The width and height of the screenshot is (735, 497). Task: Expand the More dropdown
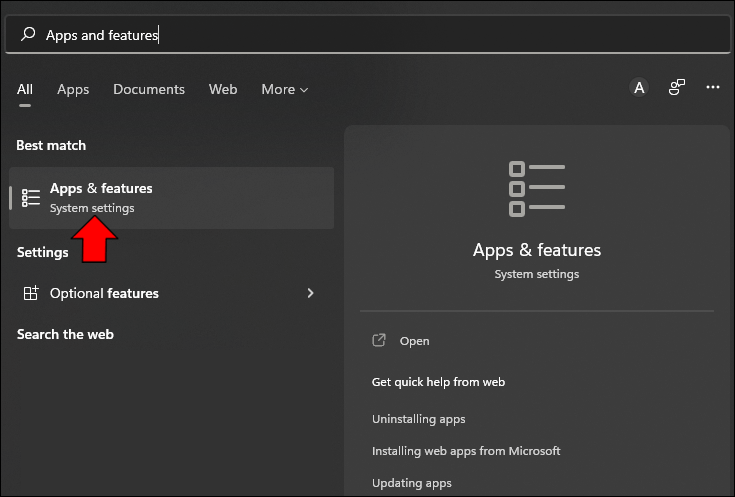click(285, 89)
